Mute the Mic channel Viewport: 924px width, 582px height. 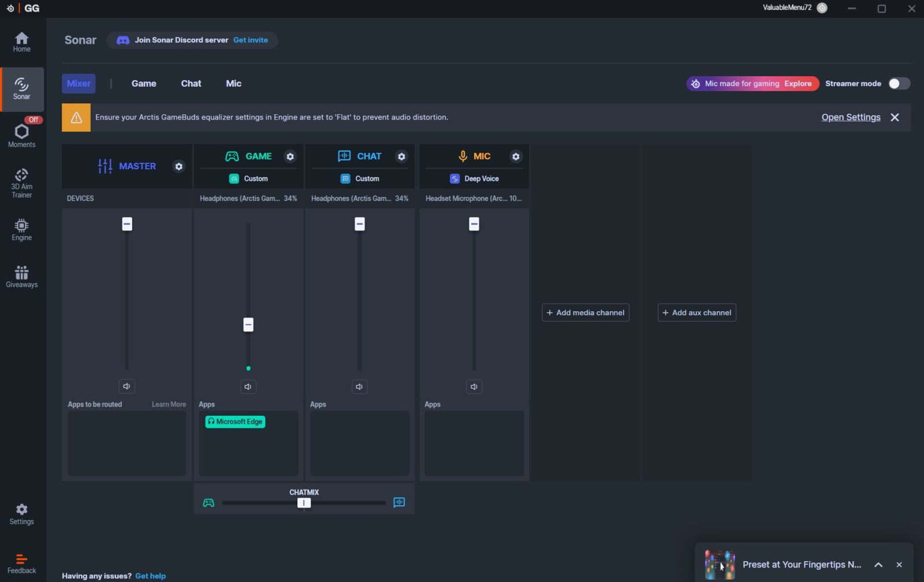tap(474, 387)
